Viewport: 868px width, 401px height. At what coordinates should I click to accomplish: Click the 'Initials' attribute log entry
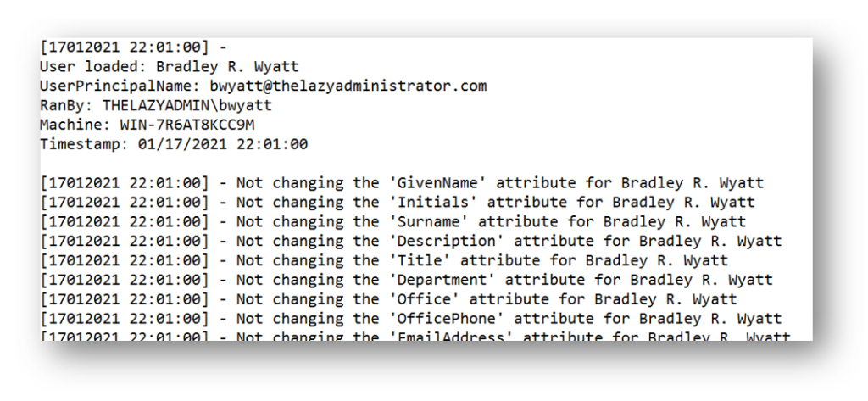click(x=398, y=203)
